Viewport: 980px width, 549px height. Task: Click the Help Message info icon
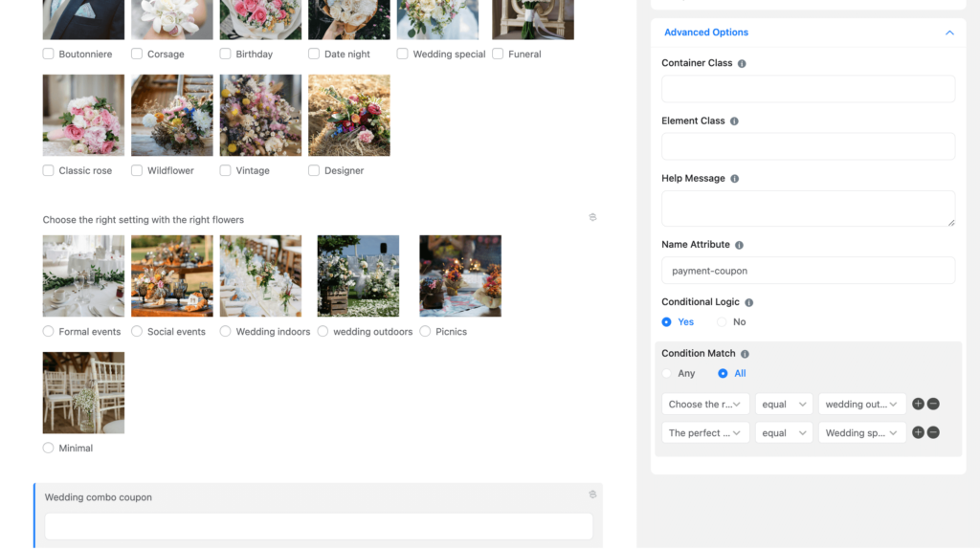pyautogui.click(x=735, y=179)
